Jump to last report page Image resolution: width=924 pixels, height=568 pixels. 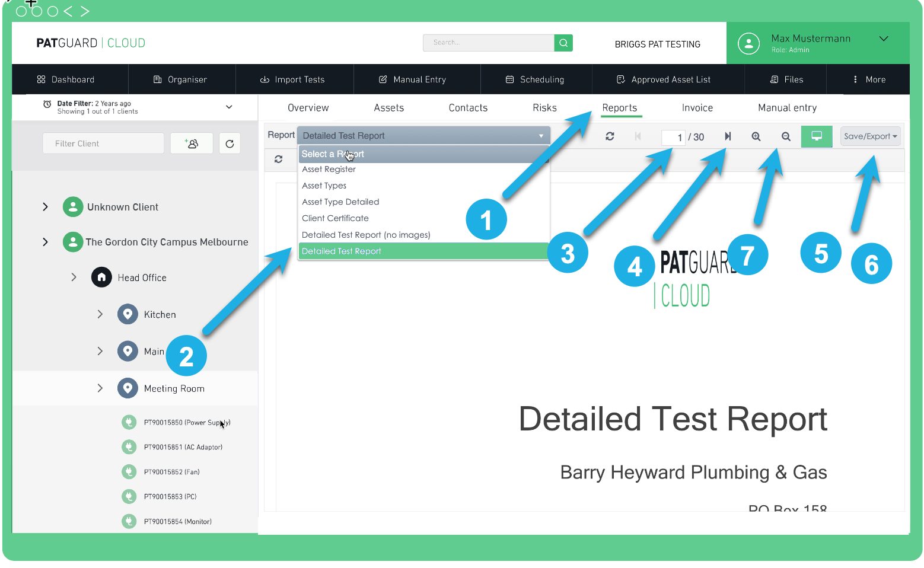pyautogui.click(x=728, y=136)
